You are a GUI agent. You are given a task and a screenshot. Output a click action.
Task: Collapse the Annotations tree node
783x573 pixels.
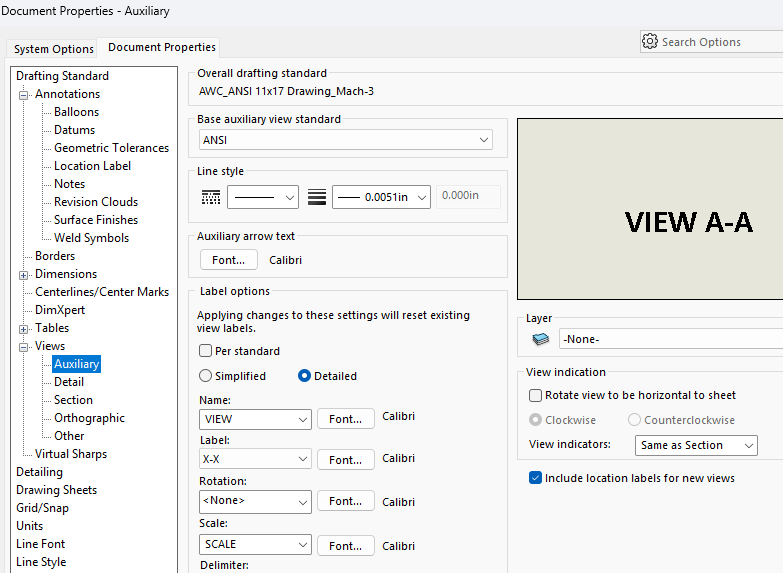24,94
